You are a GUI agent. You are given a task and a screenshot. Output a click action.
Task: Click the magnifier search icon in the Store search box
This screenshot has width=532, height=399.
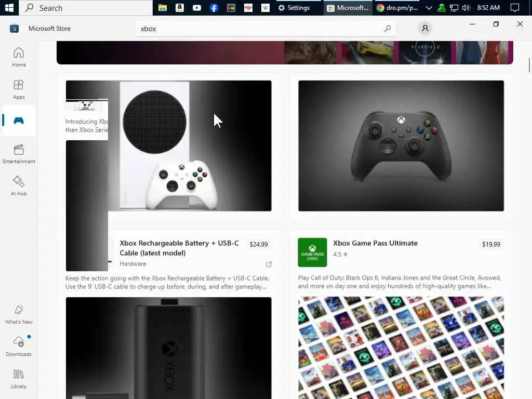pos(388,29)
